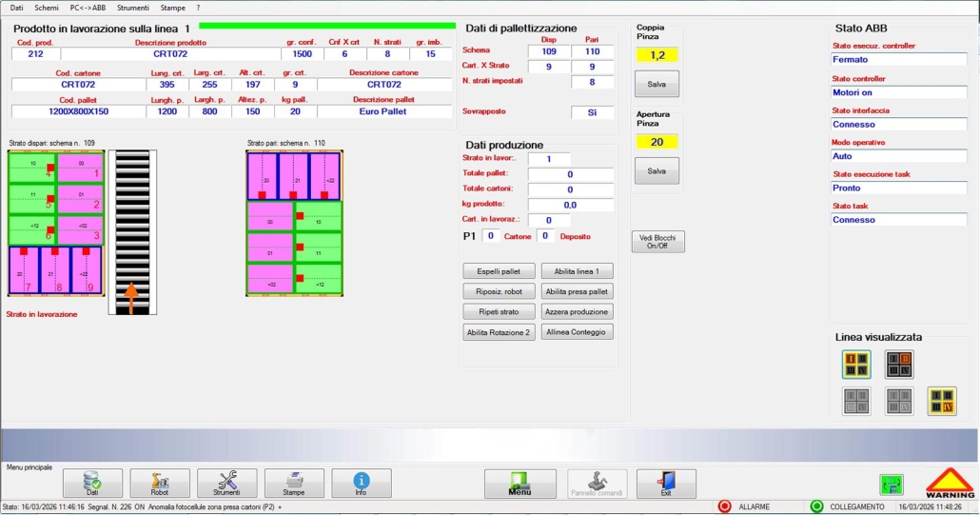Toggle Abilita Rotazione 2
Image resolution: width=980 pixels, height=515 pixels.
(498, 332)
